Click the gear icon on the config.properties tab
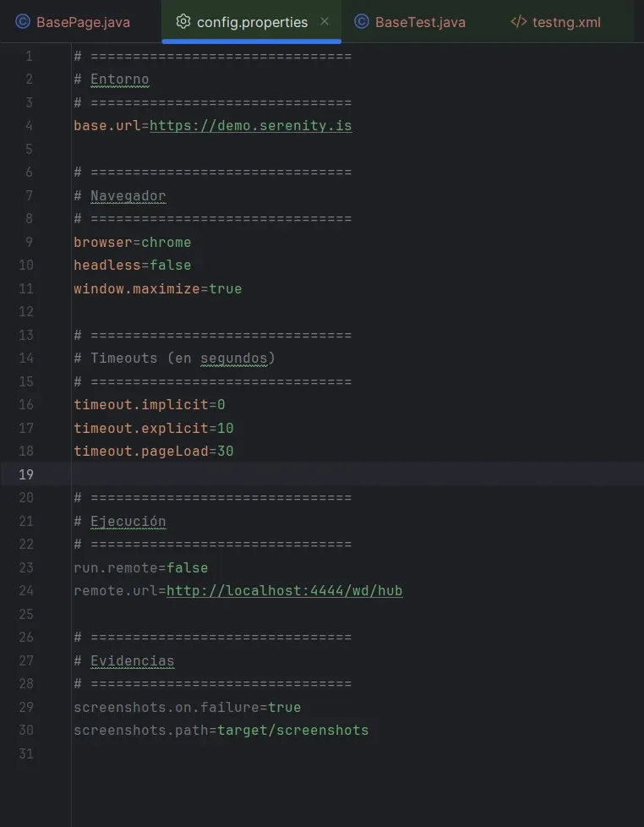 click(x=184, y=23)
